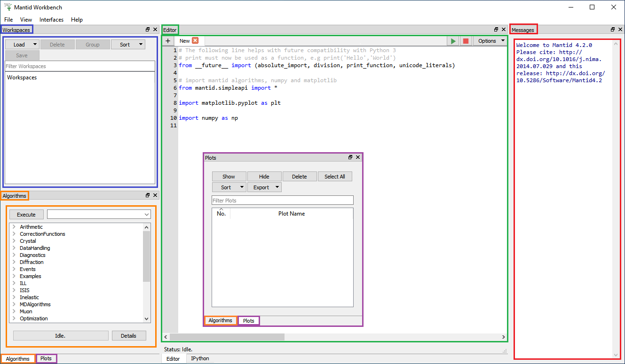This screenshot has height=364, width=625.
Task: Close the New script tab
Action: pos(195,41)
